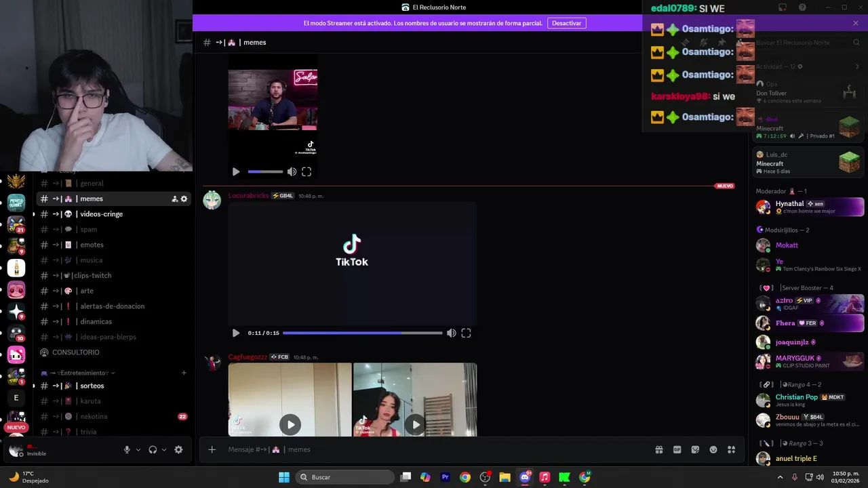Open the beer bottle server icon

(x=16, y=268)
